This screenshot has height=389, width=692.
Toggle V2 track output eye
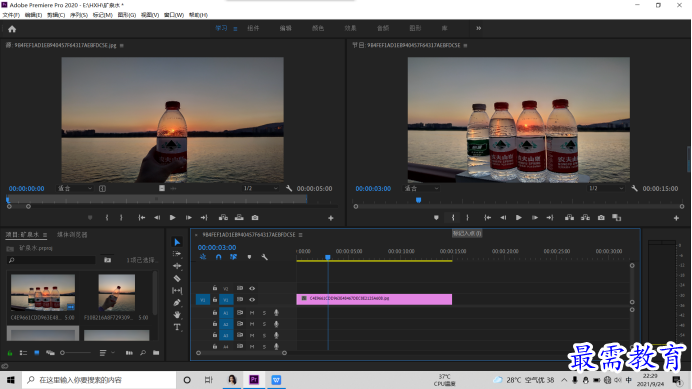tap(252, 288)
